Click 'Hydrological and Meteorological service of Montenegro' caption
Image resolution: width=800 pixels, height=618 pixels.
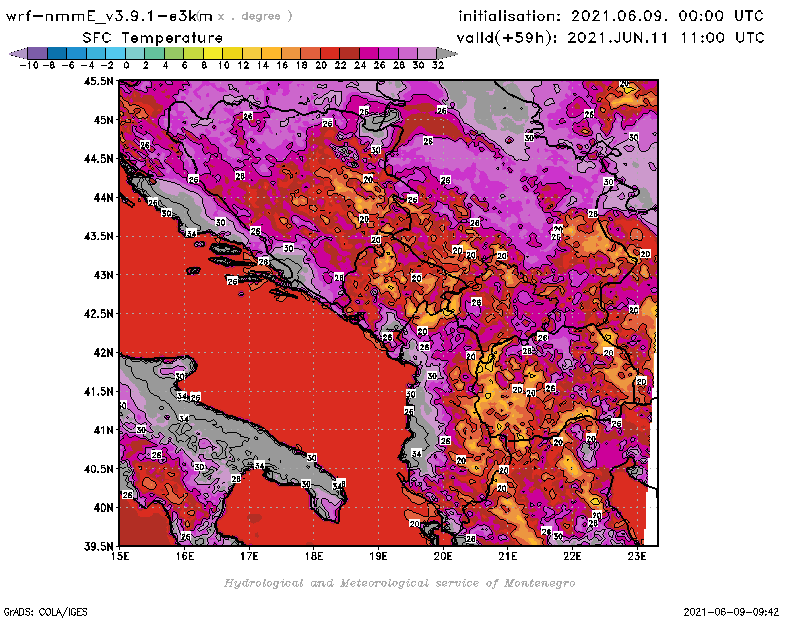pos(399,583)
